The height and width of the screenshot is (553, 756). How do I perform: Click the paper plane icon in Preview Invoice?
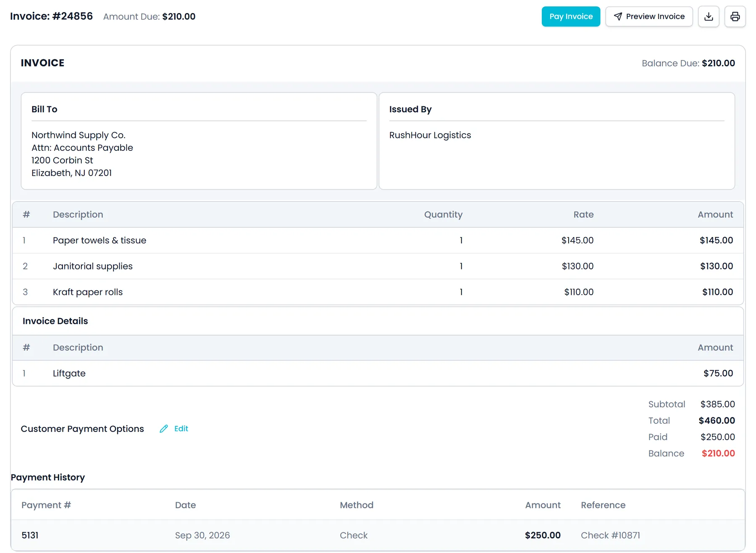tap(618, 16)
